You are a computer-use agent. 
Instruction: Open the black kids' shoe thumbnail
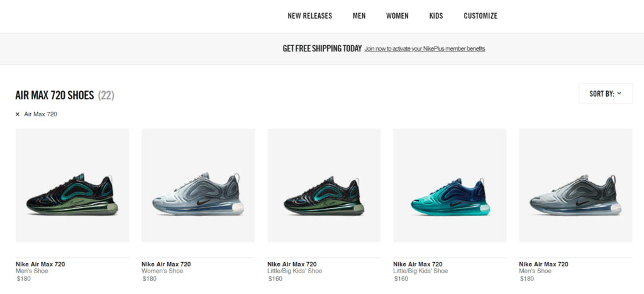pyautogui.click(x=324, y=185)
